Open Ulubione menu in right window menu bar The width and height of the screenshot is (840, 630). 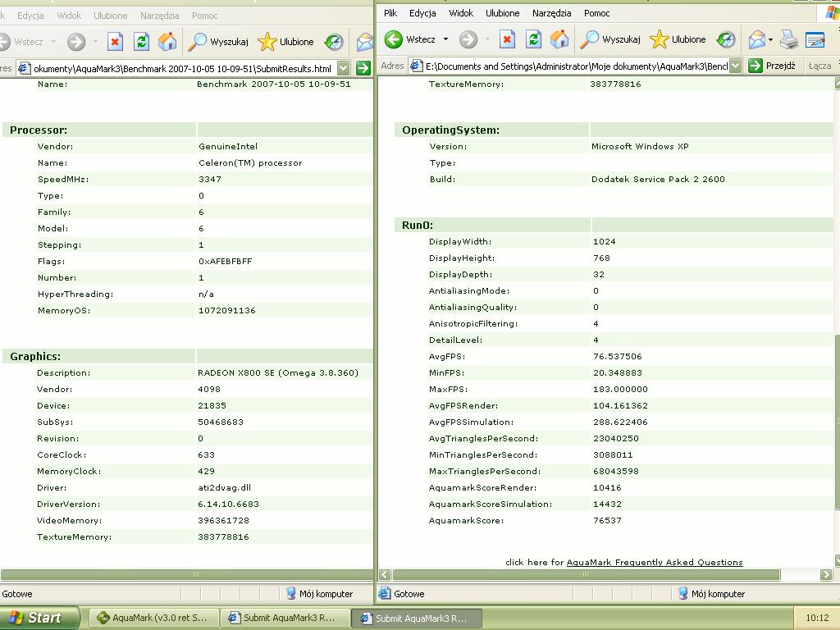pos(503,13)
